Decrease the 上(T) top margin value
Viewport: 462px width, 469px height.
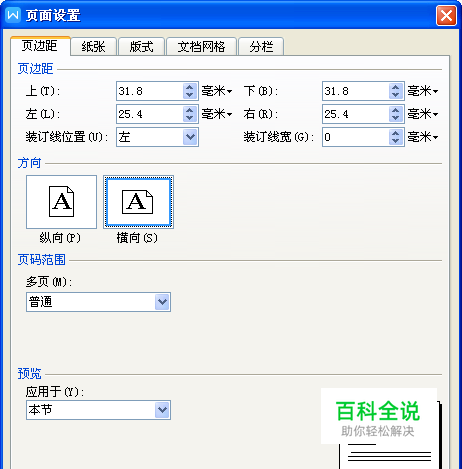coord(190,95)
